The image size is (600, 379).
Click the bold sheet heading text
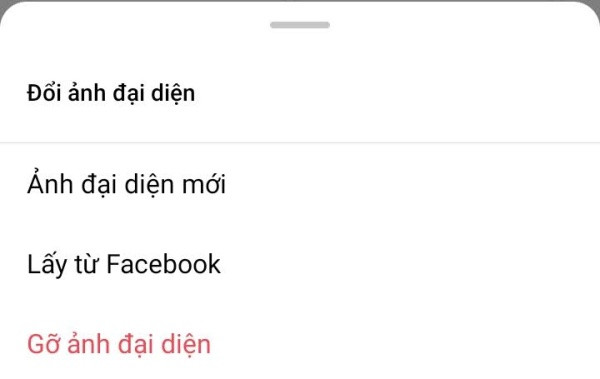click(111, 93)
